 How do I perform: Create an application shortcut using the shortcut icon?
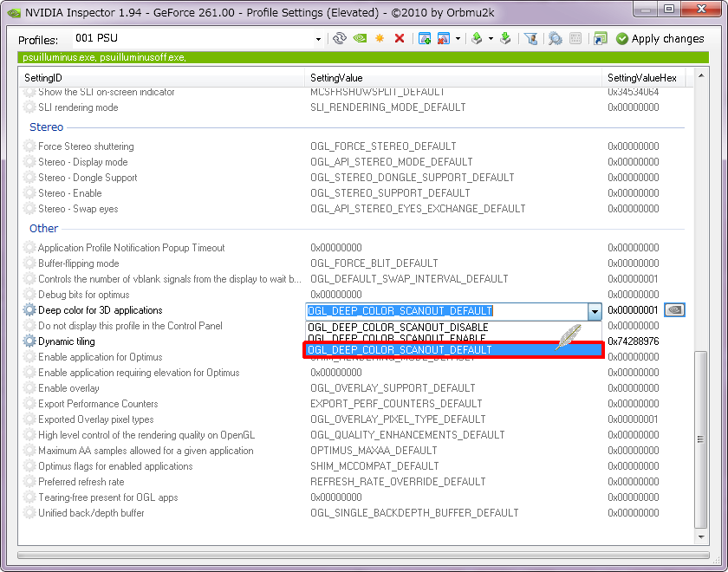[x=600, y=38]
